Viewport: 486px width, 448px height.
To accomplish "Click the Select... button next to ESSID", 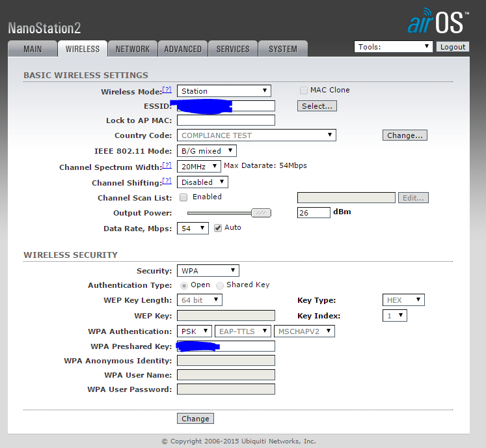I will [317, 105].
